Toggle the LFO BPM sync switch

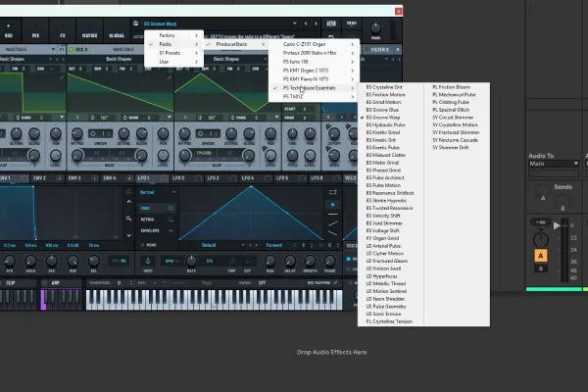[x=172, y=261]
